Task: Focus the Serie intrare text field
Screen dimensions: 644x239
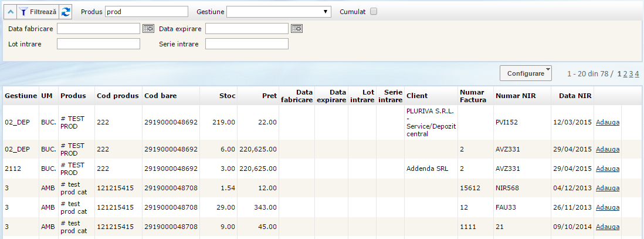Action: pos(246,44)
